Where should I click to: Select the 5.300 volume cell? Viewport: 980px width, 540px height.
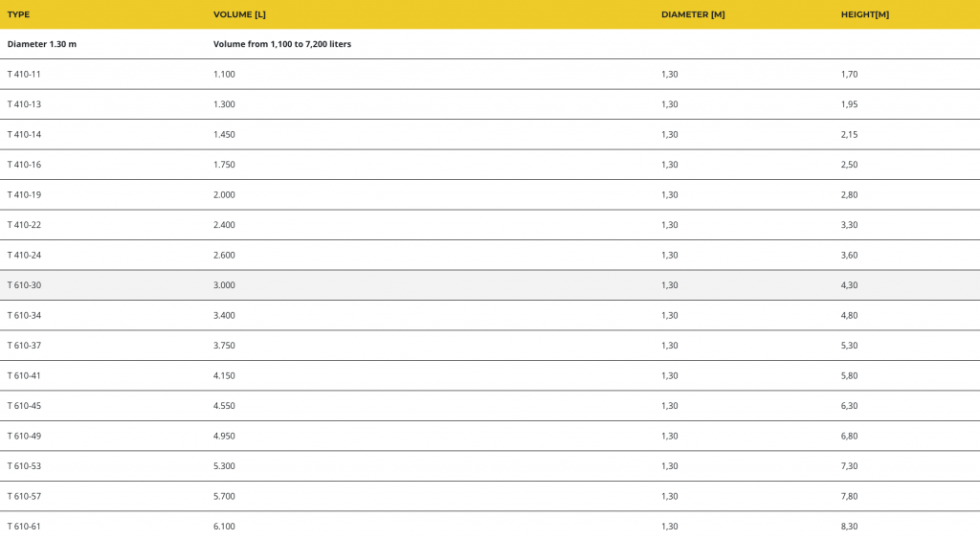224,466
